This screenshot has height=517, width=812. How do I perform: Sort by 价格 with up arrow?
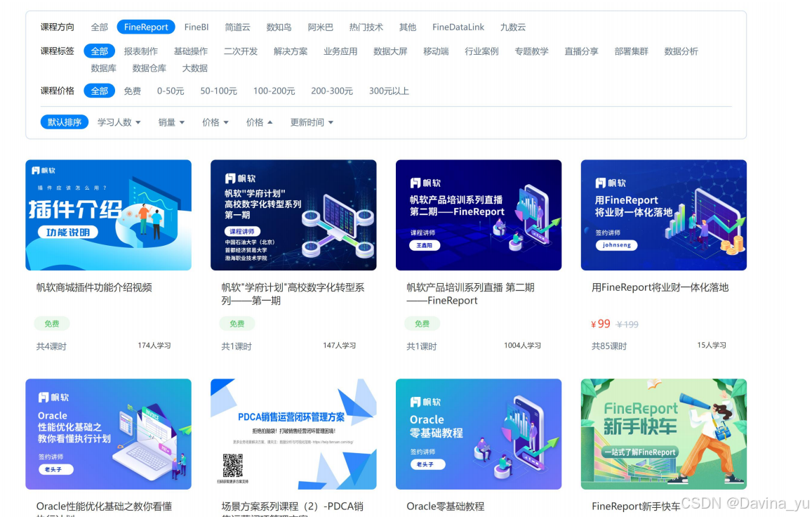(259, 122)
